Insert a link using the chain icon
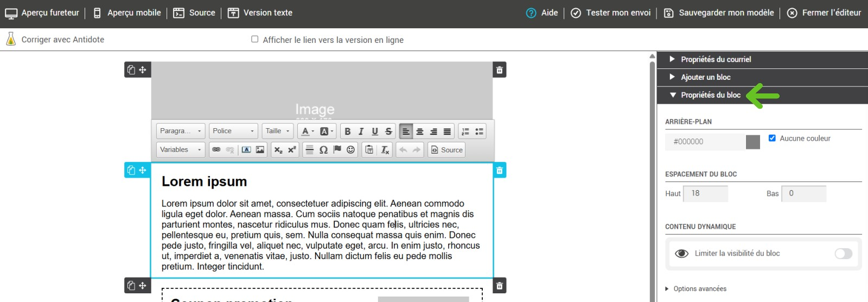This screenshot has width=868, height=302. [x=216, y=150]
